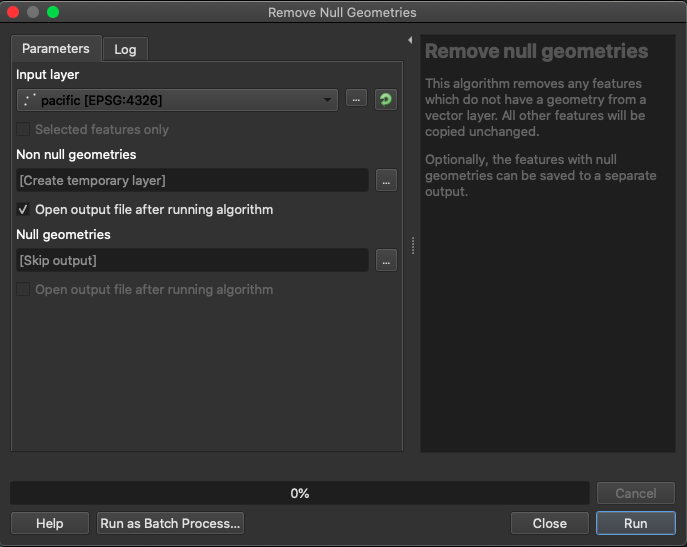The width and height of the screenshot is (687, 547).
Task: Minimize the window using the yellow button
Action: point(33,13)
